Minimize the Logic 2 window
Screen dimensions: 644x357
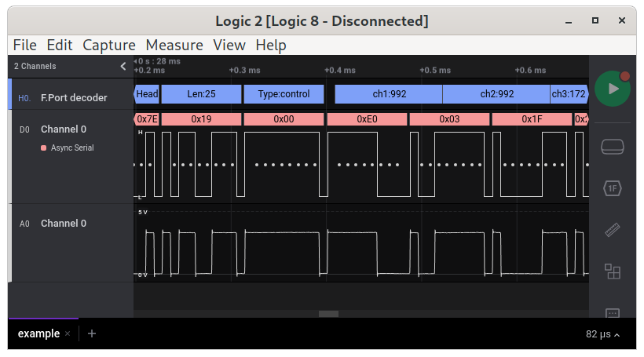[569, 21]
